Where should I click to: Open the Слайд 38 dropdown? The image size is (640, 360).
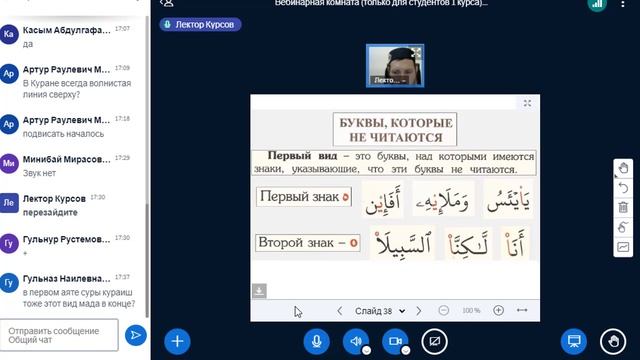click(x=380, y=311)
